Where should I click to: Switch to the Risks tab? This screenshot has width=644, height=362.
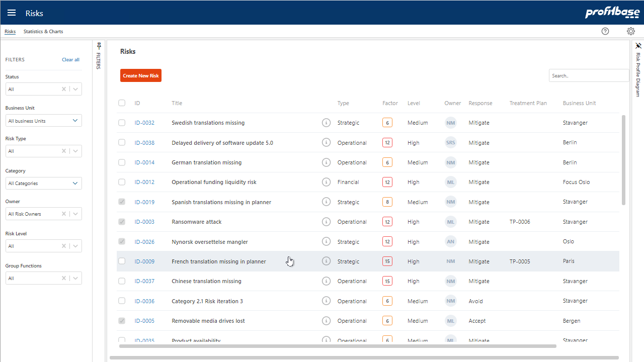10,31
